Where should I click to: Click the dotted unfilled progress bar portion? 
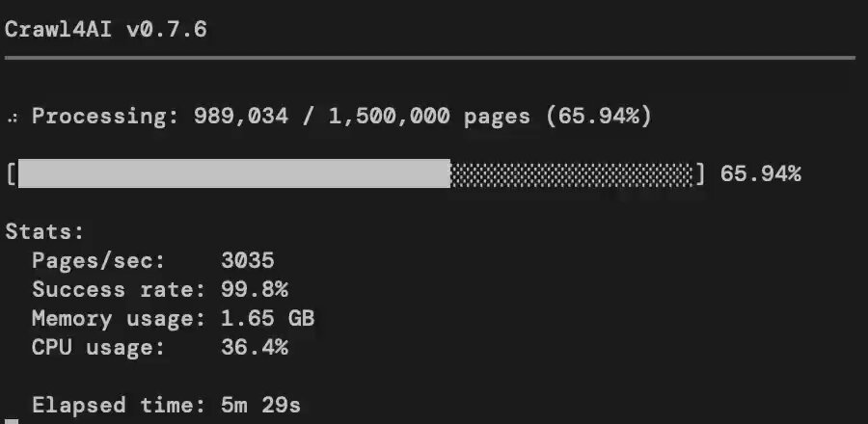pyautogui.click(x=572, y=174)
